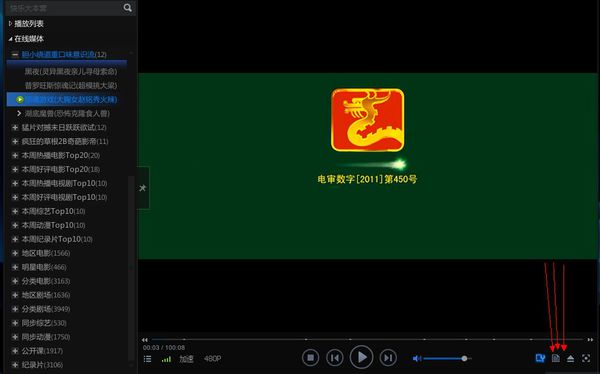Open the 纪录片(3106) category
This screenshot has width=600, height=374.
point(42,365)
